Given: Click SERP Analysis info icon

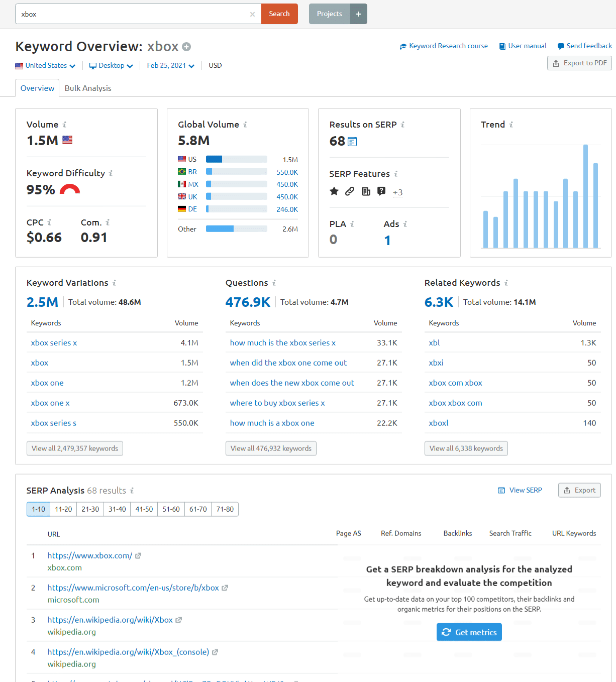Looking at the screenshot, I should [132, 491].
